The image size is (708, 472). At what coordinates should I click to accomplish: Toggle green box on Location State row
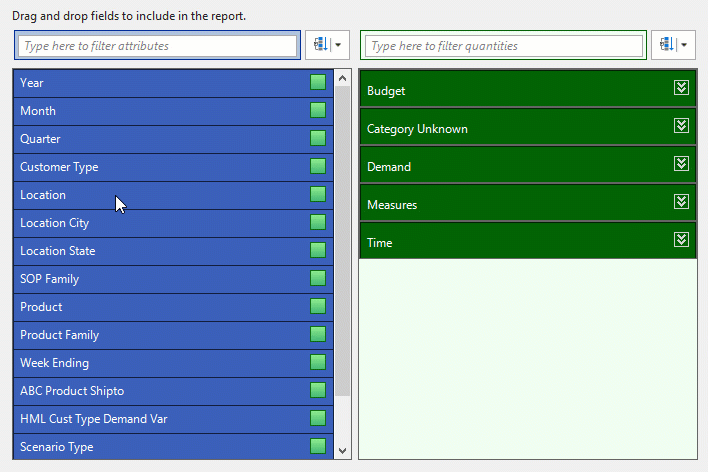point(318,250)
